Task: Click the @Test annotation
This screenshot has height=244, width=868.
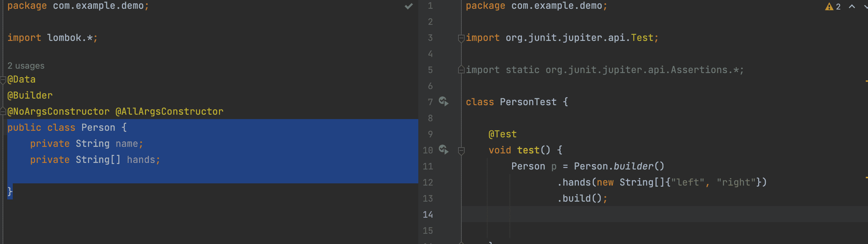Action: click(503, 134)
